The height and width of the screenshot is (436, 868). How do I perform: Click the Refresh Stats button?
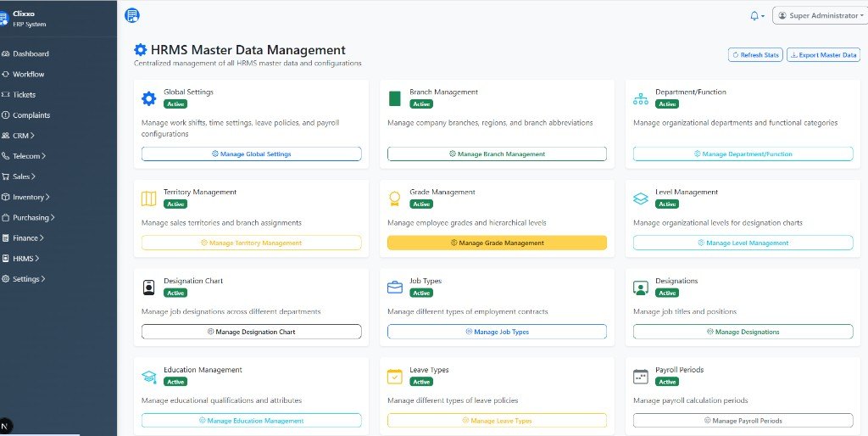(x=755, y=55)
